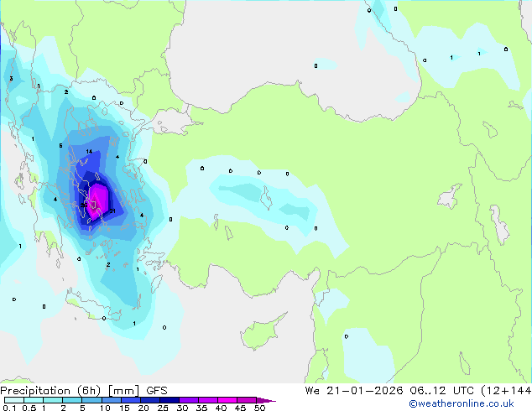Click the 'We 21-01-2026 06..12 UTC' date label

pyautogui.click(x=391, y=391)
